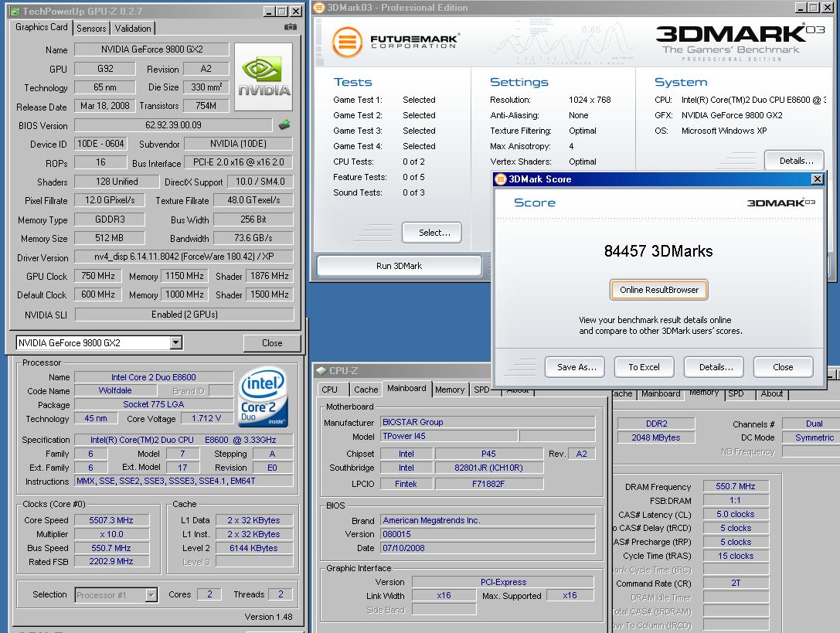Click the DRAM Frequency 550.7 MHz value

pos(736,486)
